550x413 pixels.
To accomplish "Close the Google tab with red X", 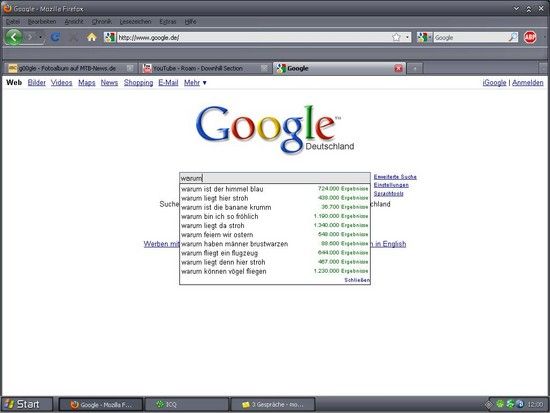I will pos(398,68).
